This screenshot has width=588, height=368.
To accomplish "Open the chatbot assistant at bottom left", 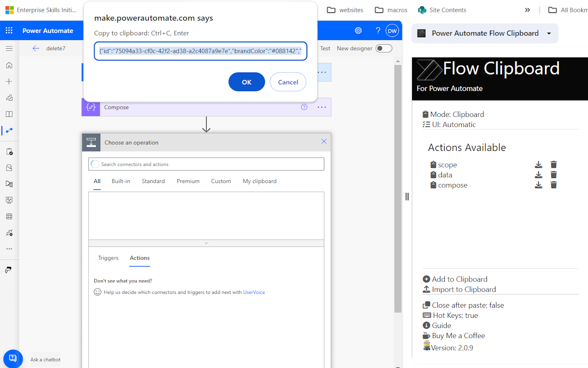I will (12, 358).
